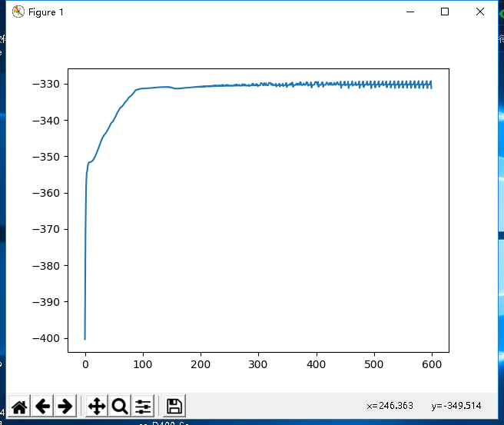This screenshot has height=425, width=504.
Task: Activate the pan axes tool
Action: [97, 406]
